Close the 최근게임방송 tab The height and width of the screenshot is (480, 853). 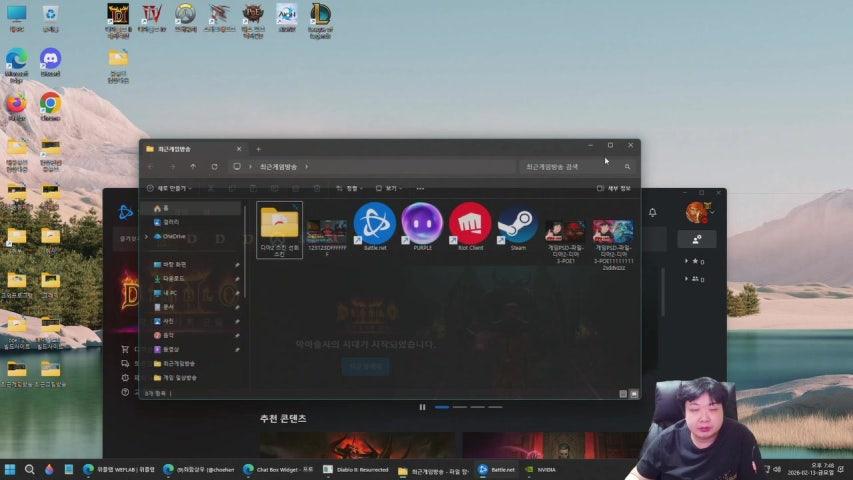point(239,149)
